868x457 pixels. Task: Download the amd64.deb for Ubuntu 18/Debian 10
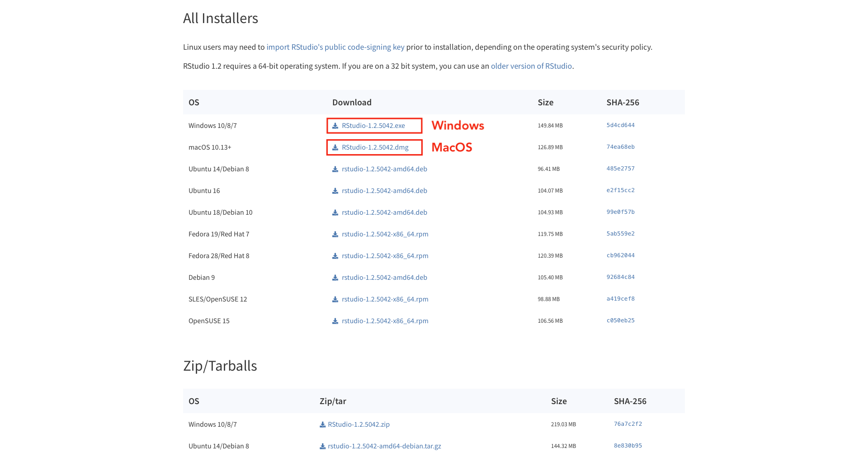point(384,212)
